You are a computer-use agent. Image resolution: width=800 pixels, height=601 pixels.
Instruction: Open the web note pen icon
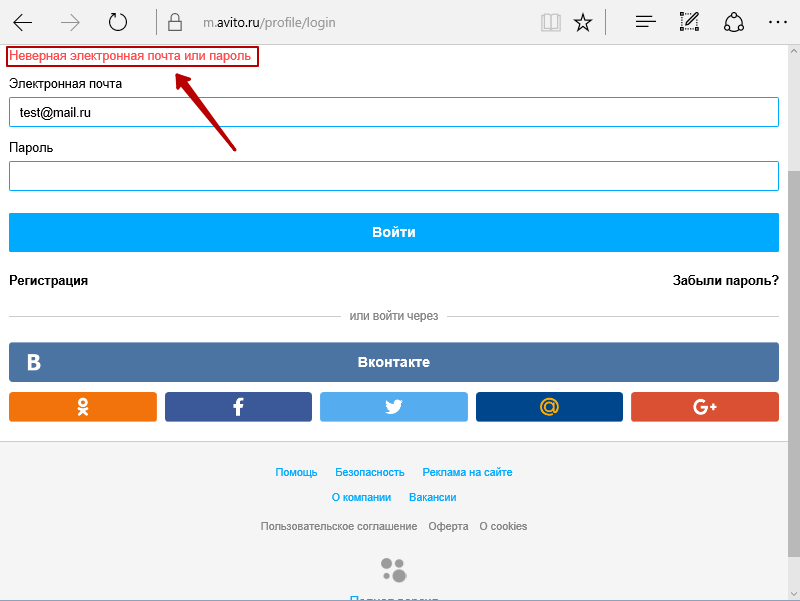click(689, 22)
